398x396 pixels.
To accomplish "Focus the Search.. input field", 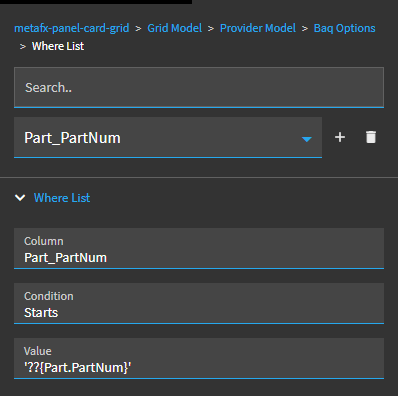I will point(199,87).
